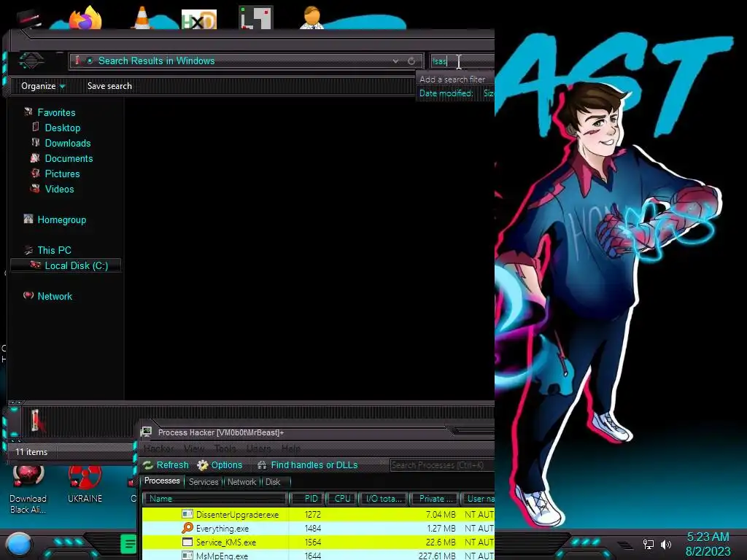The image size is (747, 560).
Task: Click This PC icon in sidebar
Action: (28, 249)
